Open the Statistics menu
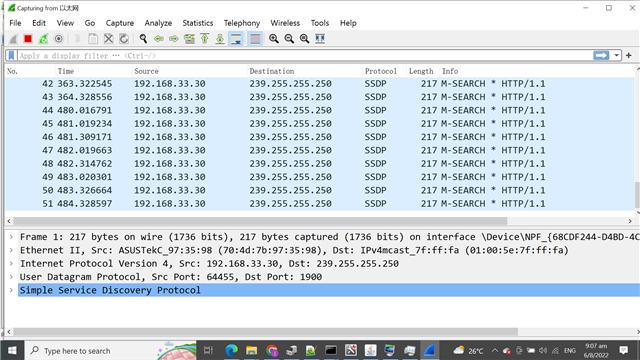Image resolution: width=640 pixels, height=360 pixels. (198, 23)
